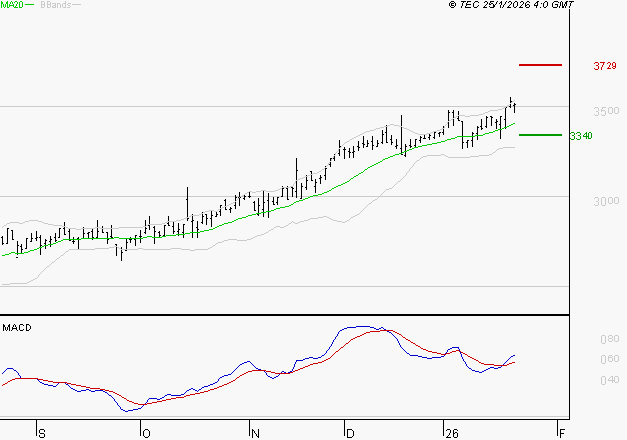This screenshot has width=627, height=440.
Task: Click the MA20 legend label
Action: [x=11, y=5]
